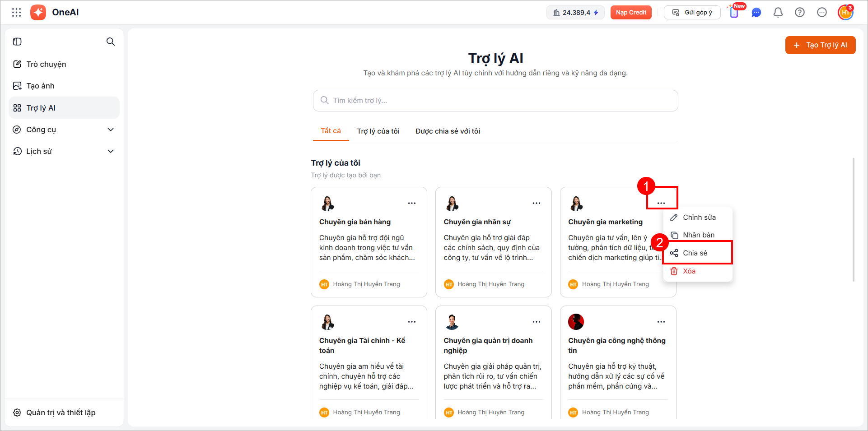Viewport: 868px width, 431px height.
Task: Open the Chuyên gia quản trị doanh nghiệp title
Action: click(x=488, y=346)
